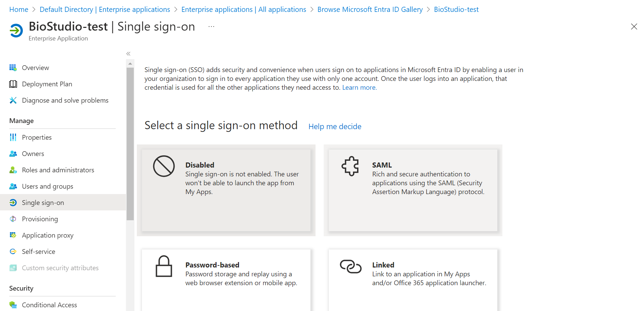
Task: Click the Select a single sign-on method heading
Action: pyautogui.click(x=221, y=125)
